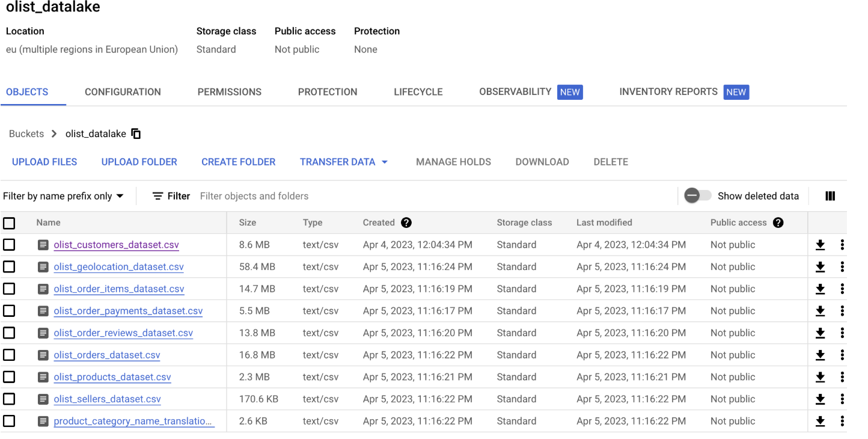Viewport: 868px width, 439px height.
Task: Download olist_order_reviews_dataset.csv file
Action: (820, 333)
